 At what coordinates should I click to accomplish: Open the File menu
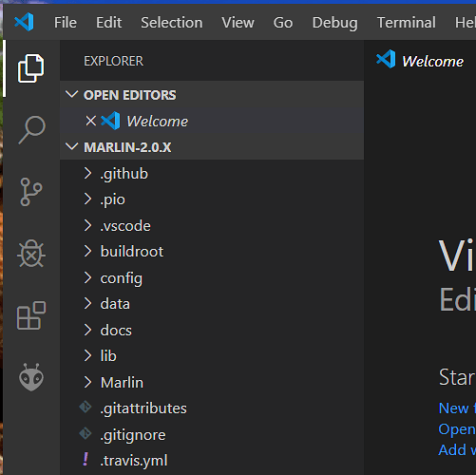tap(66, 23)
